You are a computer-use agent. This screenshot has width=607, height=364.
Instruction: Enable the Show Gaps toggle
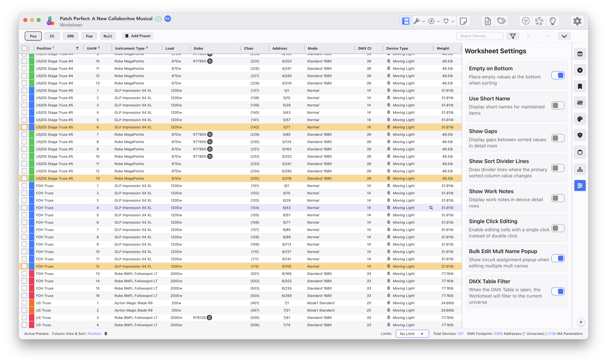(x=558, y=138)
